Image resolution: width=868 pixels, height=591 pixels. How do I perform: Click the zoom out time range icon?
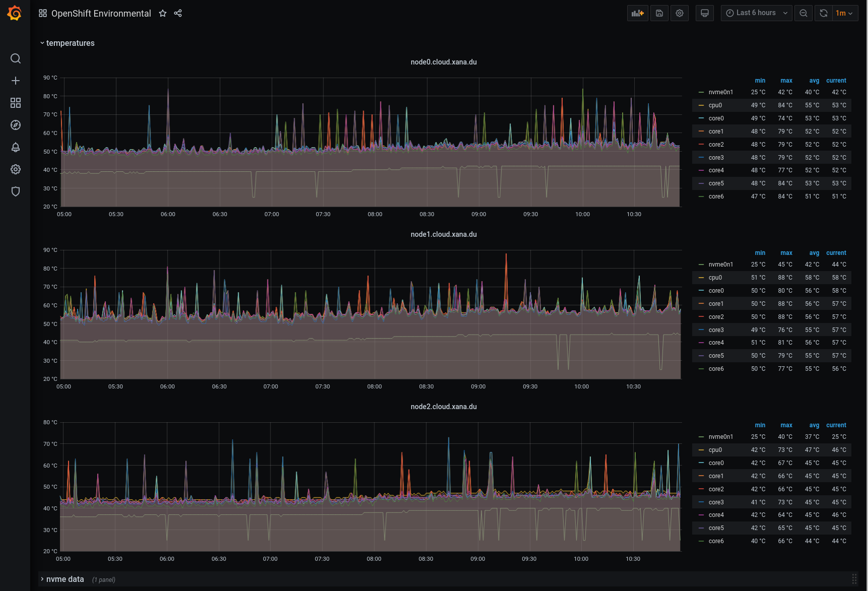[x=804, y=13]
